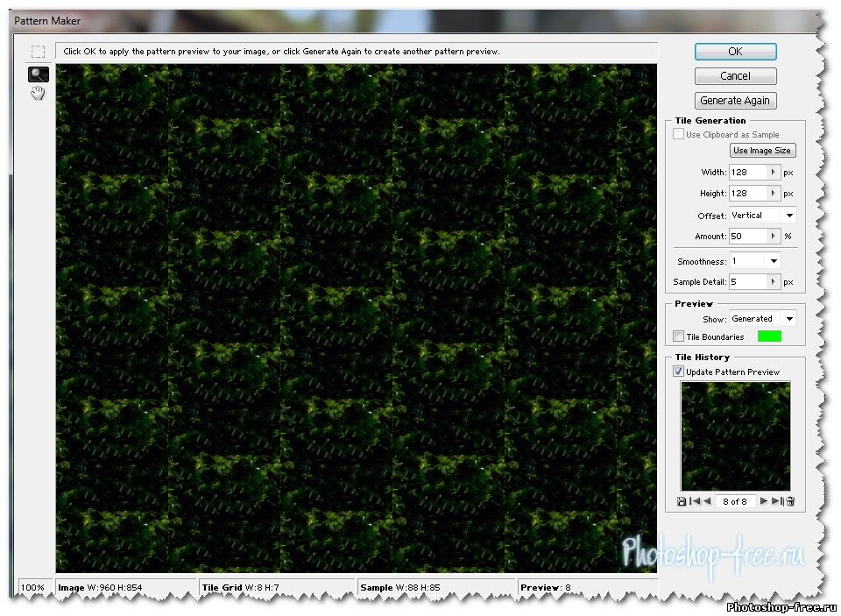Jump to the first tile in history
The height and width of the screenshot is (616, 841).
[695, 501]
